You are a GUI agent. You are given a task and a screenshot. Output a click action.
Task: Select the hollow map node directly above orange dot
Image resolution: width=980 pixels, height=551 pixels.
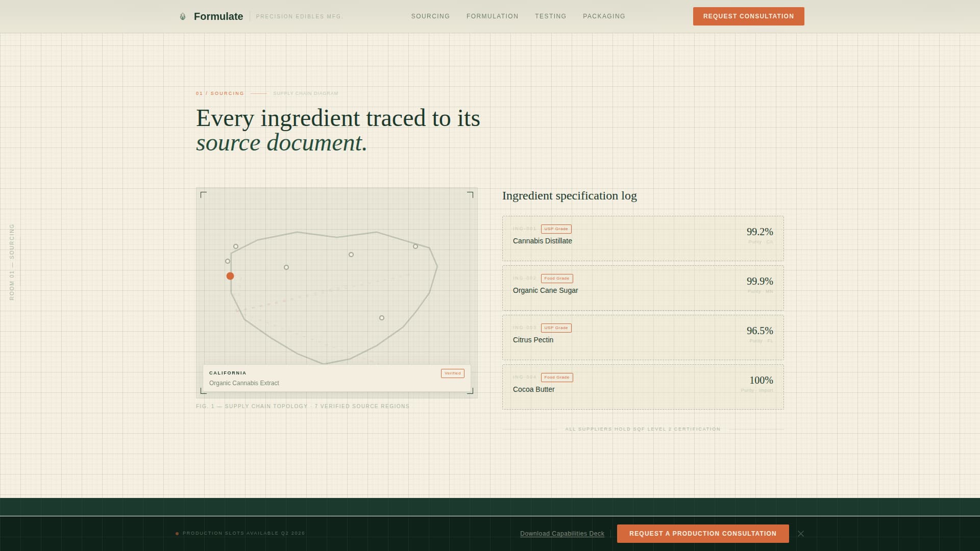tap(228, 261)
